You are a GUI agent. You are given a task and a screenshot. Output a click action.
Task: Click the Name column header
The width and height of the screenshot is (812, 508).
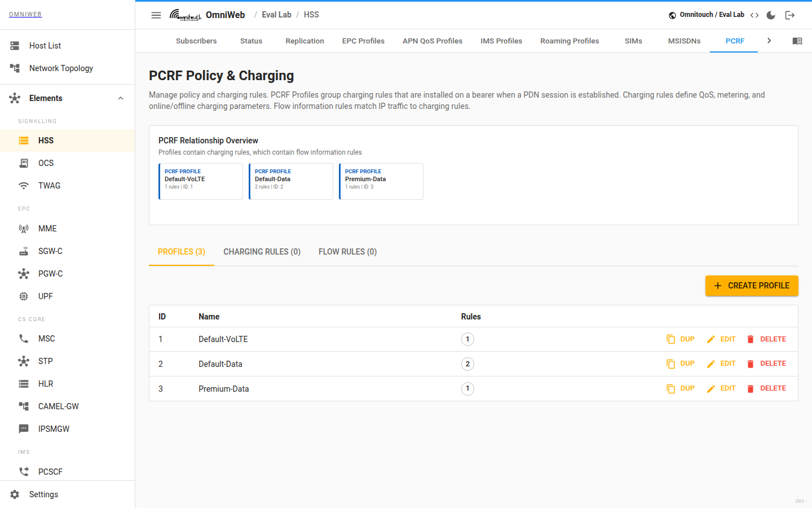point(209,317)
